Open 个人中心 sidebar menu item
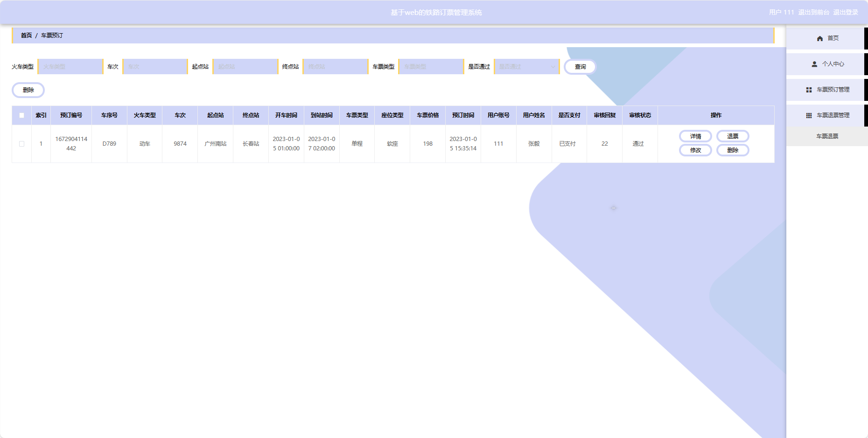This screenshot has height=438, width=868. [827, 64]
